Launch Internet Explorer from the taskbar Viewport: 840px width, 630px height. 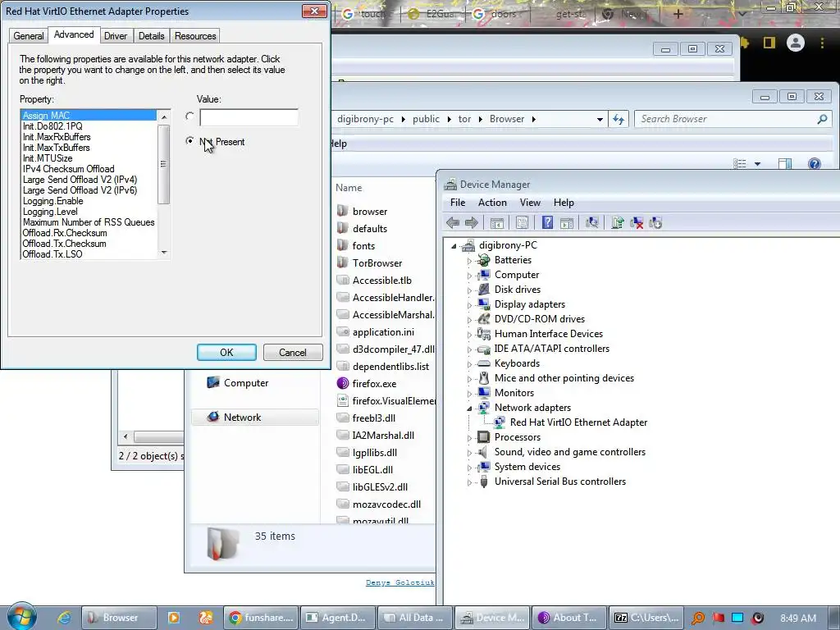(64, 618)
